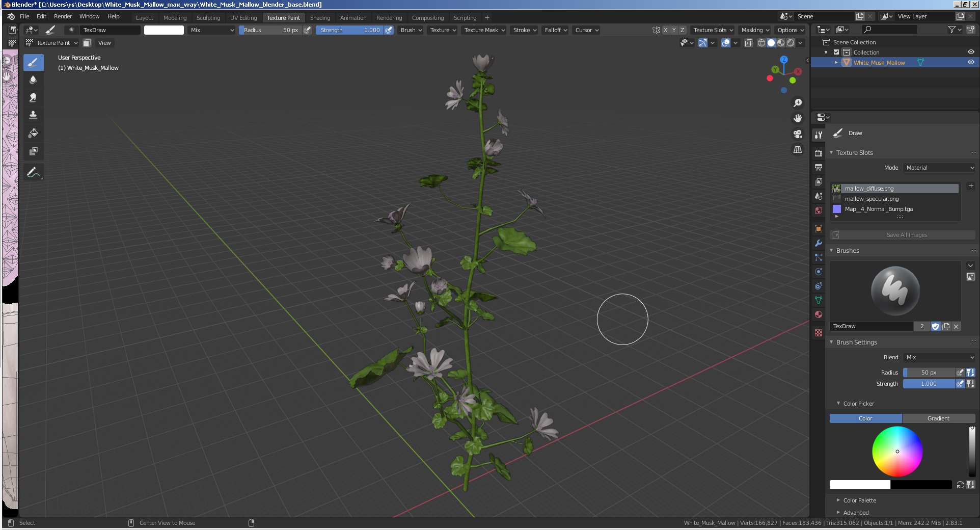Toggle the camera view icon

pos(798,134)
